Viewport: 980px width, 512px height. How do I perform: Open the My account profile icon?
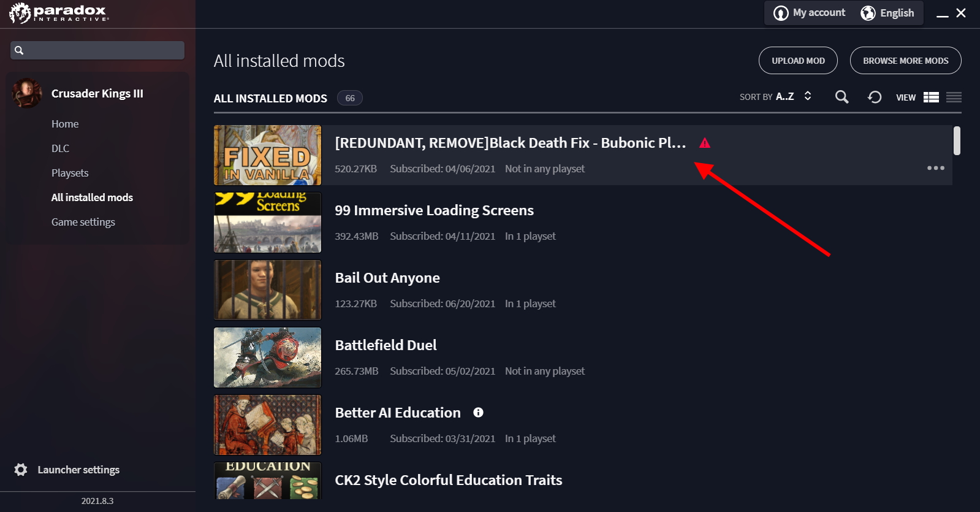pyautogui.click(x=781, y=13)
